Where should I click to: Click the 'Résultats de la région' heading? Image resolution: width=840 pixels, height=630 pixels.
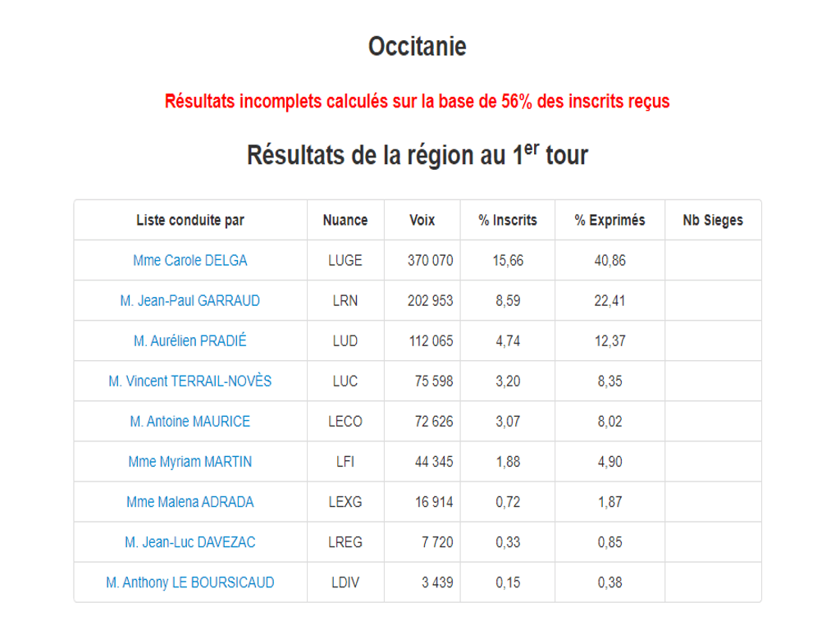pyautogui.click(x=418, y=154)
